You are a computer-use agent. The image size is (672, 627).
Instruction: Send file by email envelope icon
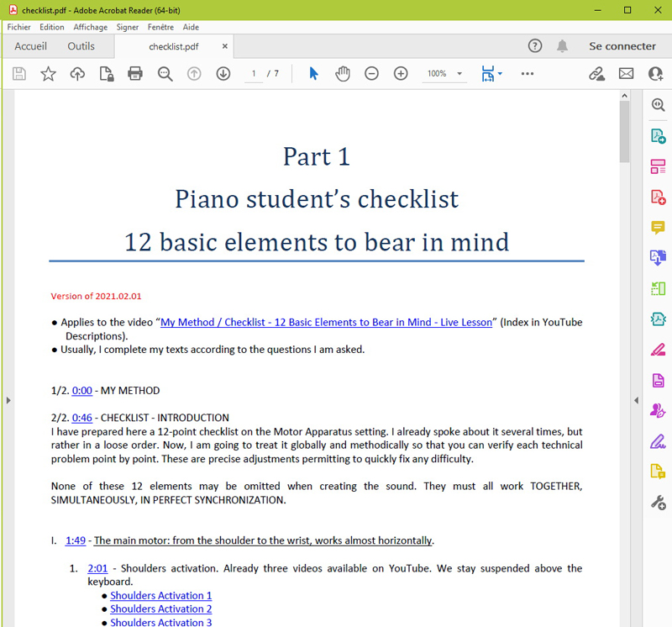coord(626,74)
